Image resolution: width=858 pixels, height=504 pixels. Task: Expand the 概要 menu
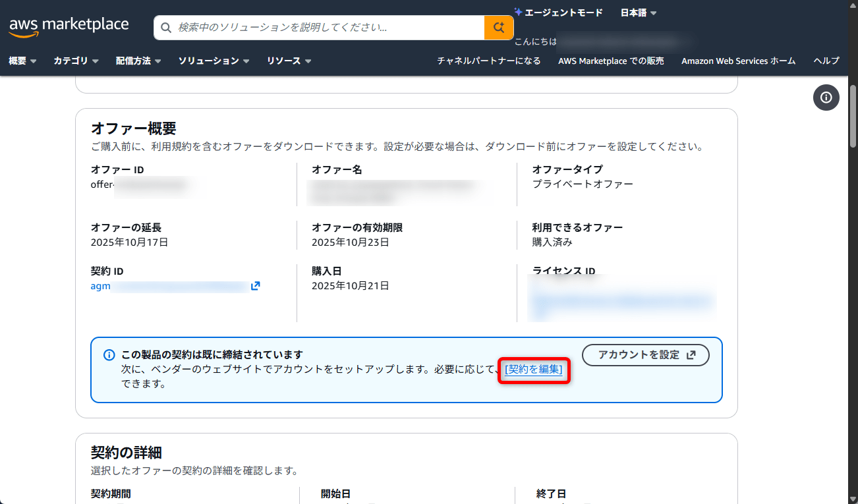click(22, 61)
